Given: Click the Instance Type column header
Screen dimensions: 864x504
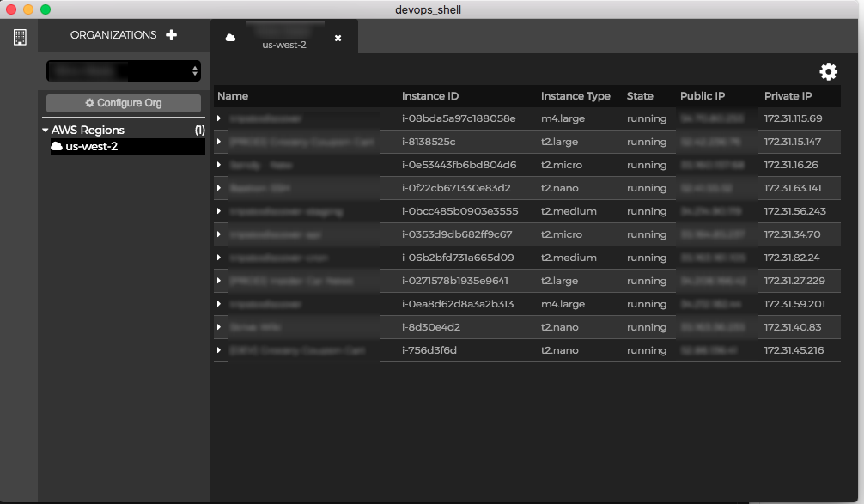Looking at the screenshot, I should [x=575, y=96].
